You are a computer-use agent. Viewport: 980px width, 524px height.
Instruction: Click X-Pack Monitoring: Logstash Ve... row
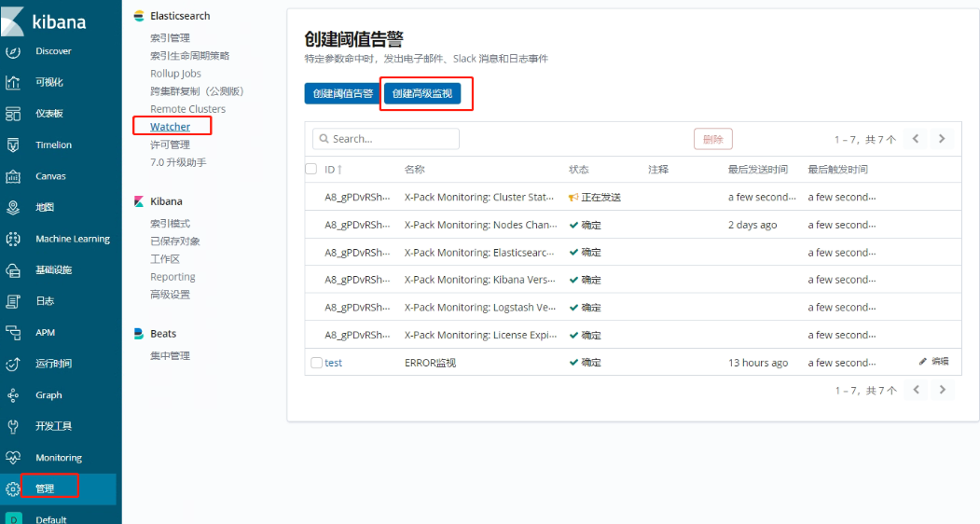633,307
